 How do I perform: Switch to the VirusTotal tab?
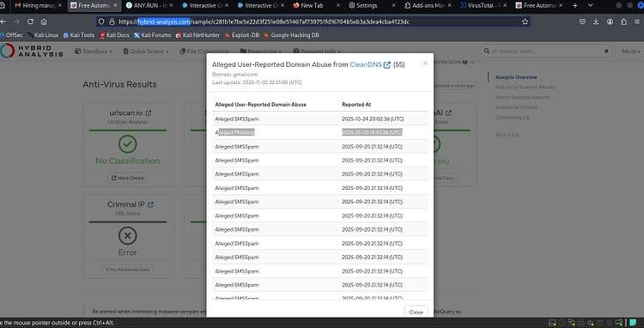tap(483, 6)
